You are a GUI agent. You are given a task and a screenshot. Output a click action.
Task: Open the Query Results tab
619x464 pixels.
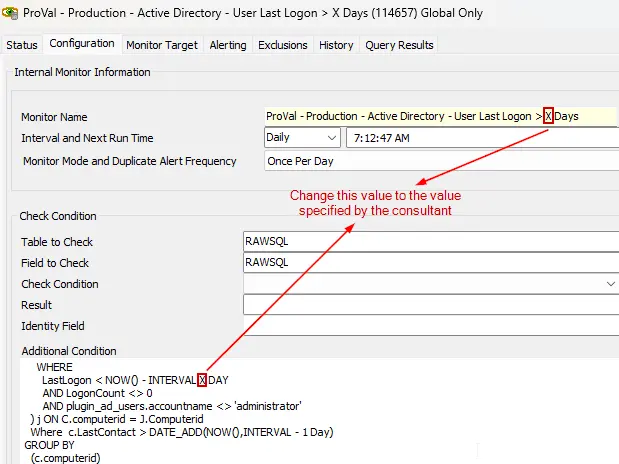pyautogui.click(x=399, y=45)
